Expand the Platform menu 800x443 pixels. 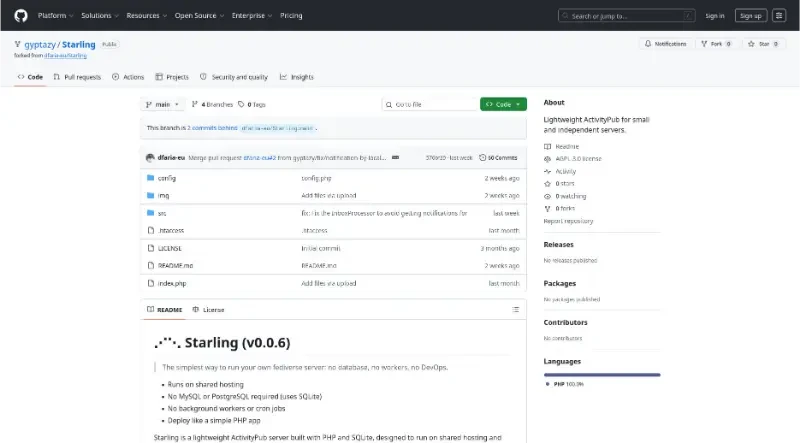[56, 16]
